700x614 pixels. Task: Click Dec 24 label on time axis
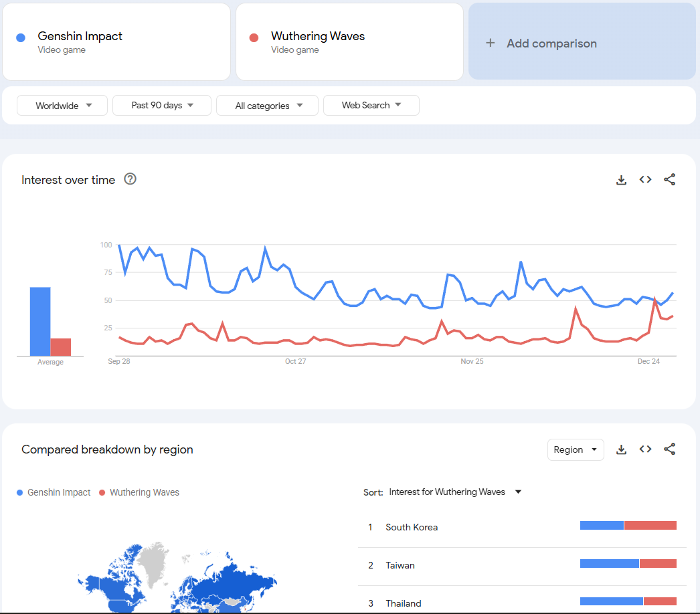tap(648, 361)
